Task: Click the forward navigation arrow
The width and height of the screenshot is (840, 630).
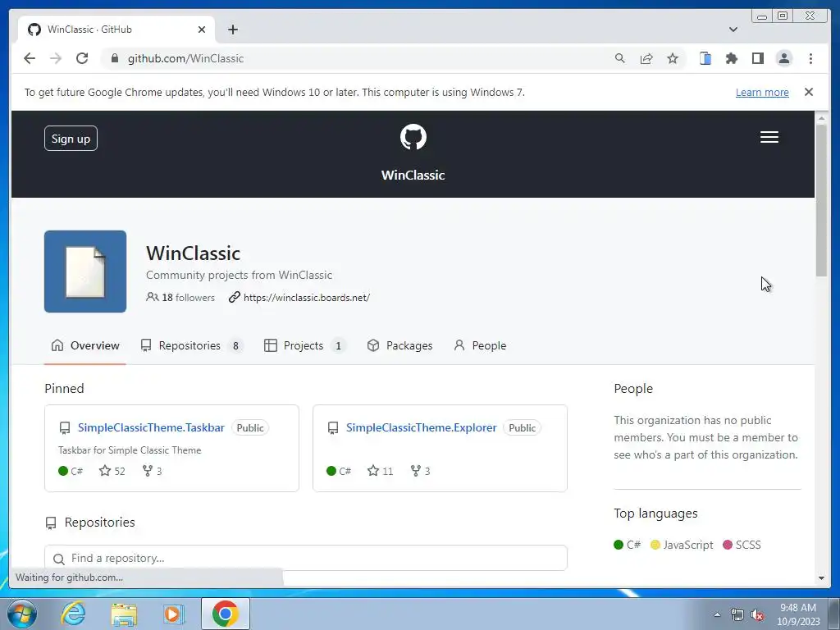Action: 56,58
